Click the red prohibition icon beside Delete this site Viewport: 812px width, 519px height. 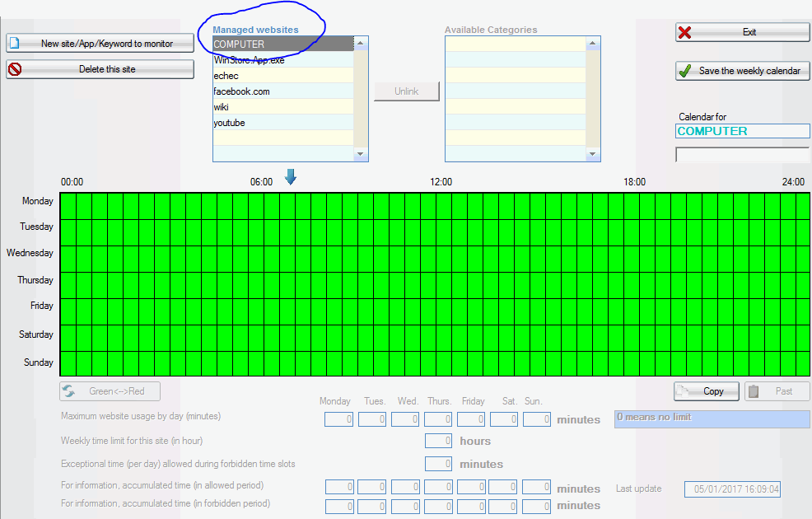click(13, 70)
